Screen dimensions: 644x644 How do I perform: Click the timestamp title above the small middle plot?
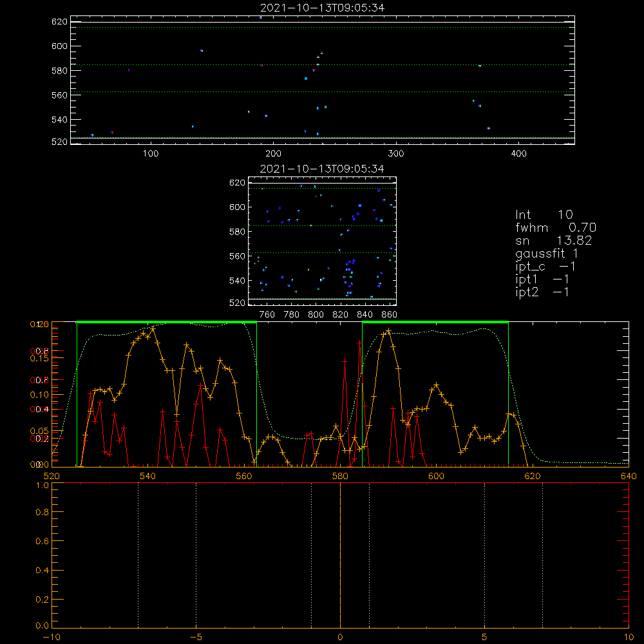point(323,169)
